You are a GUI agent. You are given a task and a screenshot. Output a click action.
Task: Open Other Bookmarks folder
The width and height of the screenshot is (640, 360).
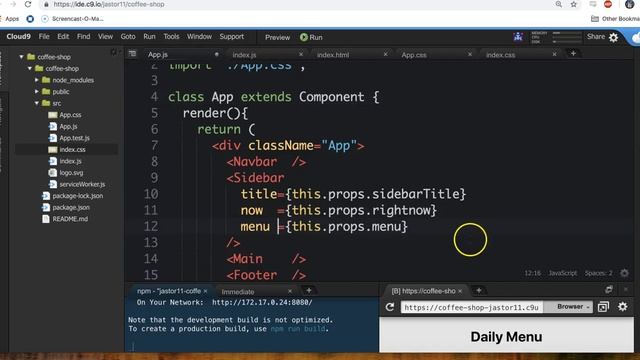point(615,19)
